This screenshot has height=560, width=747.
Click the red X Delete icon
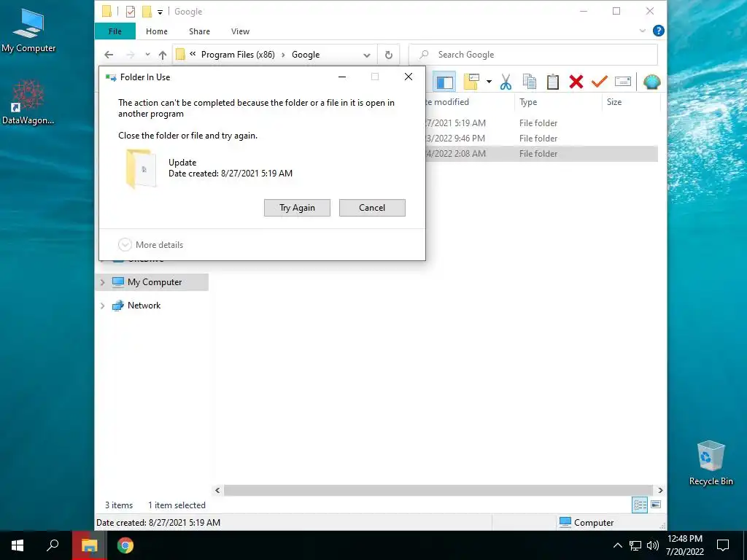(576, 82)
